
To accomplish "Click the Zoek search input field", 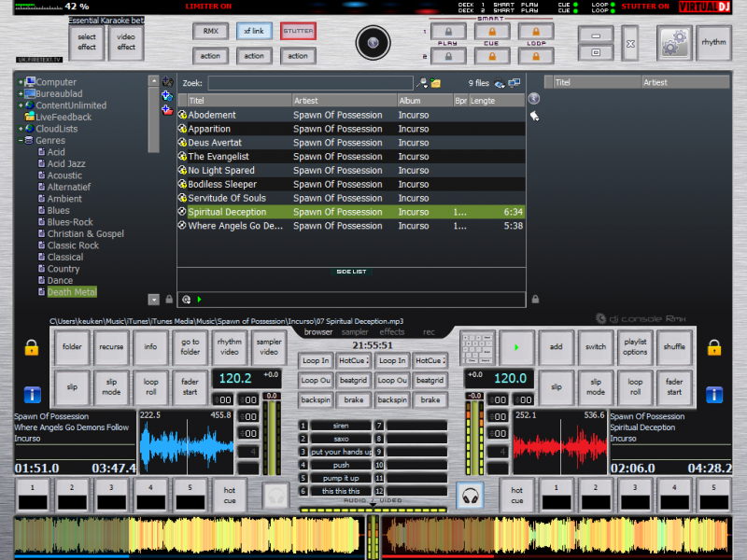I will point(310,83).
